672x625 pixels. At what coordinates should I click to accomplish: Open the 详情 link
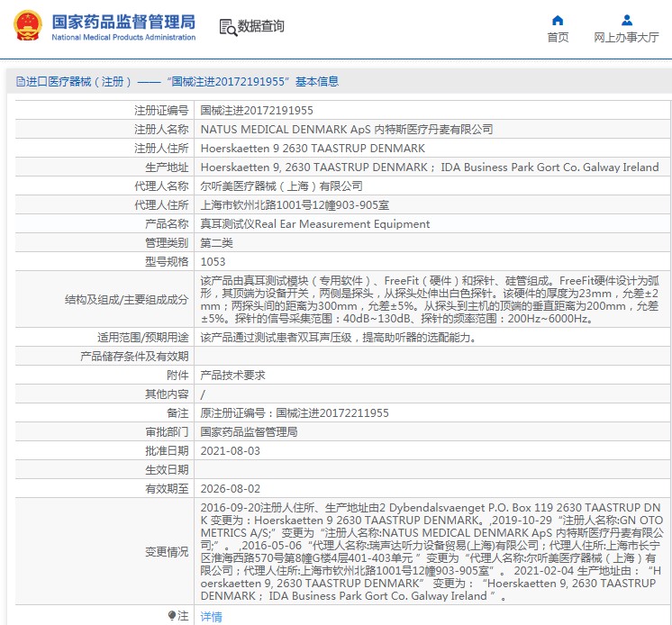coord(212,616)
